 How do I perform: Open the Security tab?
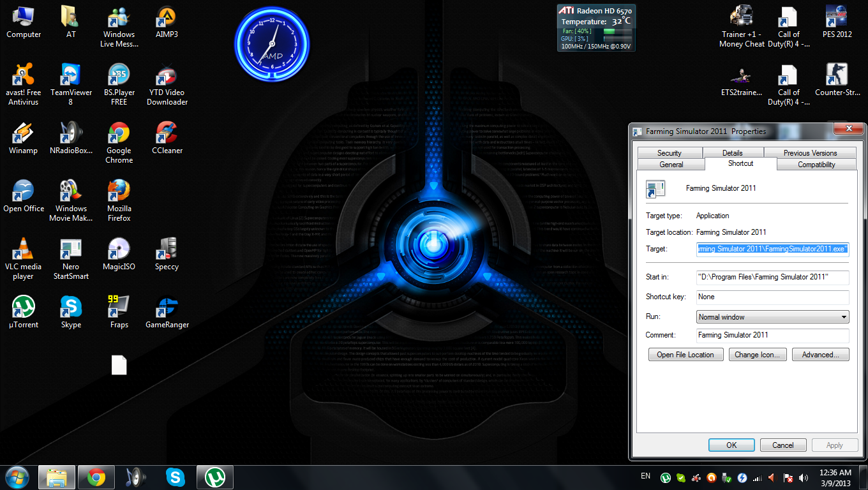coord(669,153)
